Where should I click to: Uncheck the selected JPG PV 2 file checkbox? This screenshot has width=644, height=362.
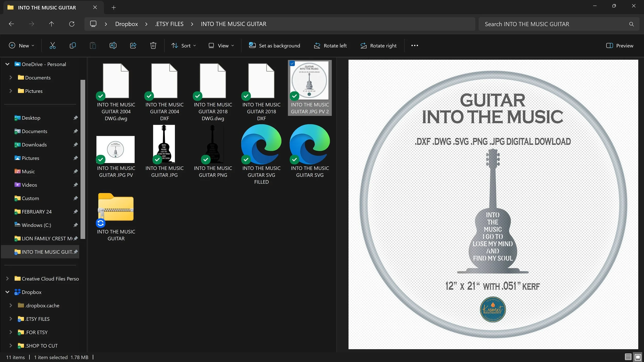292,64
